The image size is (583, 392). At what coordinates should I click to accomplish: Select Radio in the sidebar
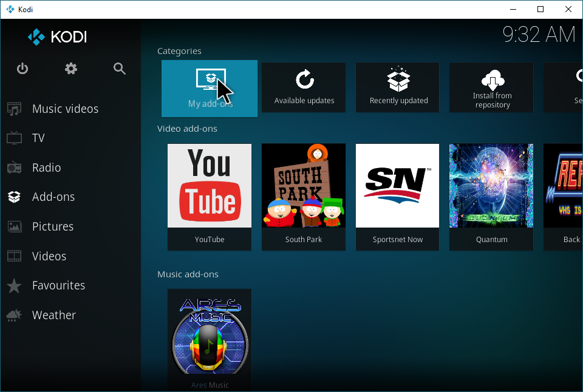(x=46, y=167)
